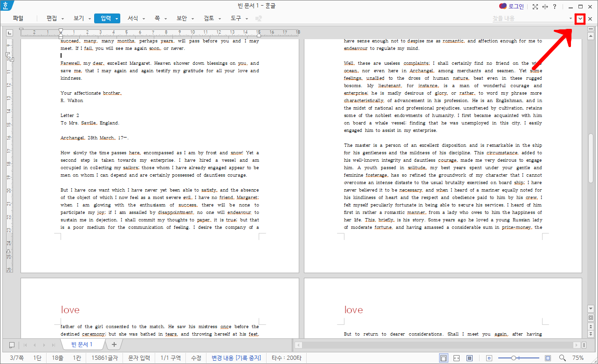Open full screen view icon in title bar

tap(535, 7)
